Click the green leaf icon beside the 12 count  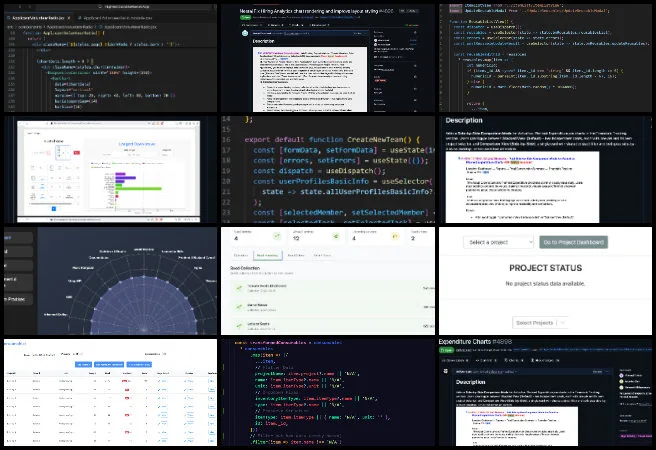(x=336, y=237)
